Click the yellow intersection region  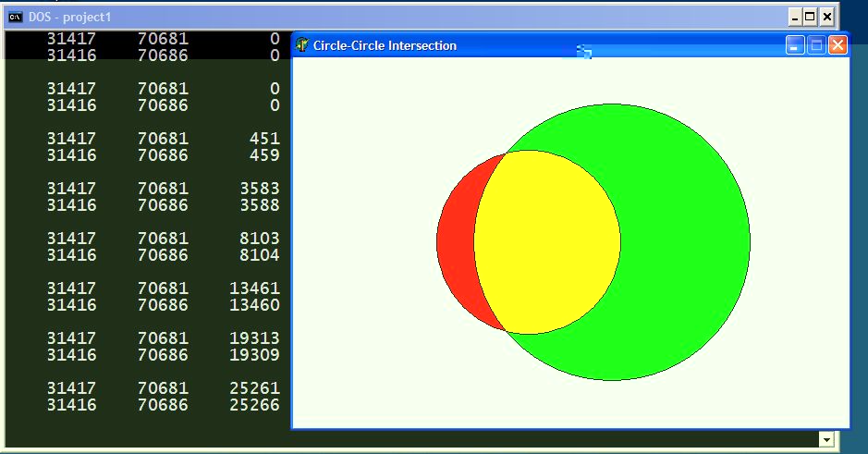[547, 242]
